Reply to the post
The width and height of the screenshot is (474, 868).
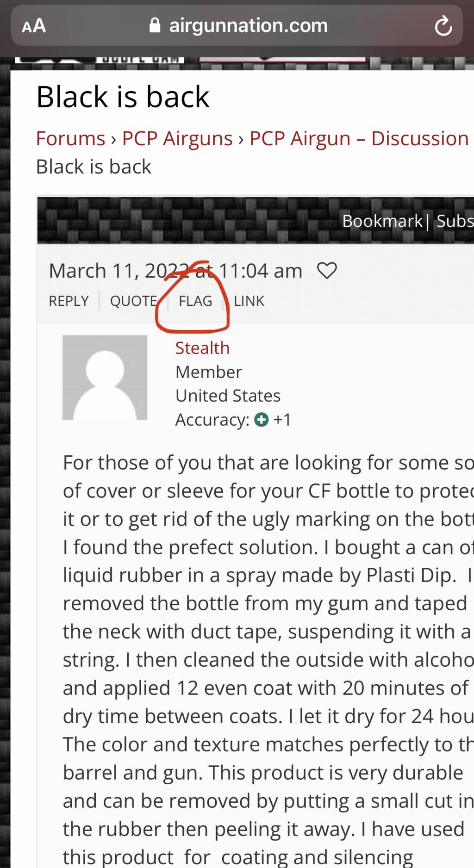tap(69, 301)
